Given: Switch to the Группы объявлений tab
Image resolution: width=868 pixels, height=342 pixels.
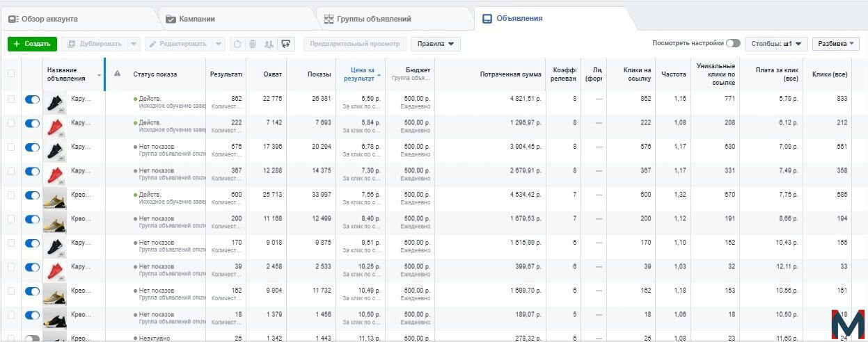Looking at the screenshot, I should coord(395,19).
